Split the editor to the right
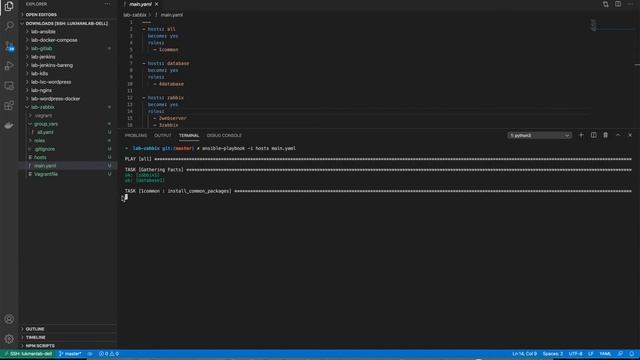 point(618,4)
